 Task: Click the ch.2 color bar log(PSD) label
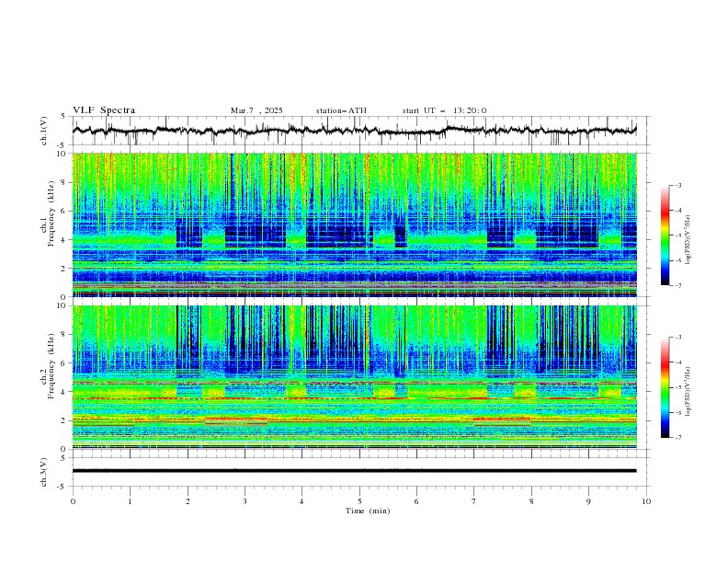(x=688, y=392)
